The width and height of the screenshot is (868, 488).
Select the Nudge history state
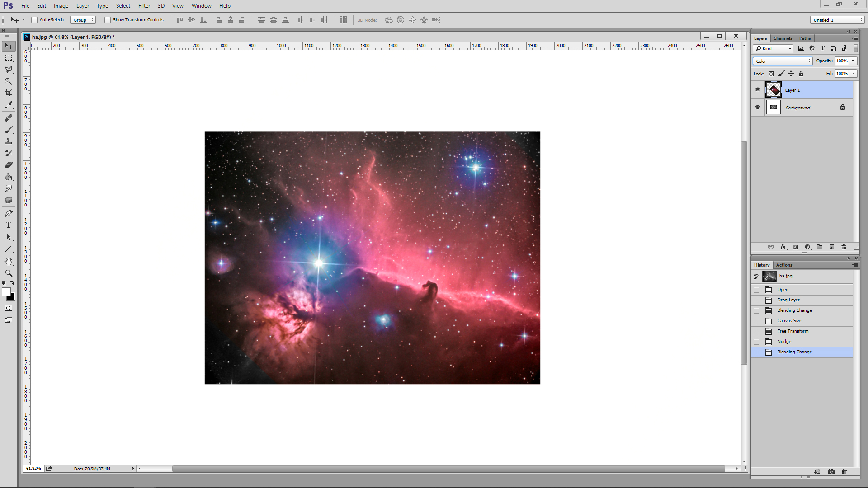tap(802, 342)
